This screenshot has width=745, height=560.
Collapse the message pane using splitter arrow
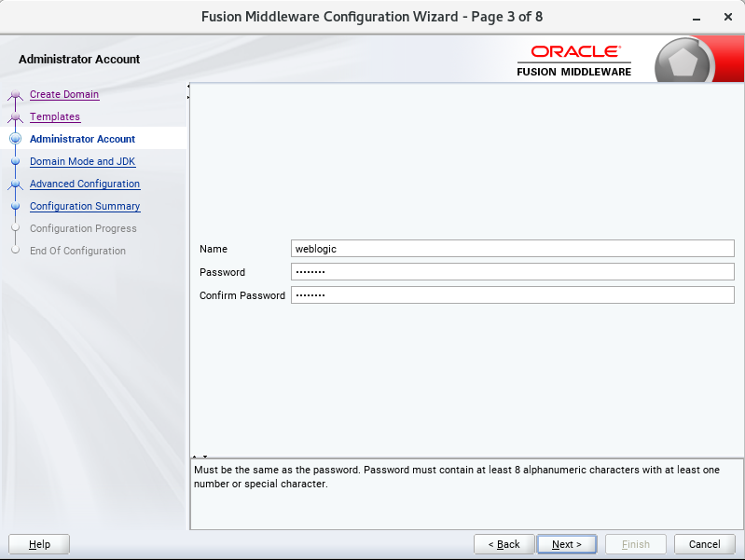tap(204, 457)
